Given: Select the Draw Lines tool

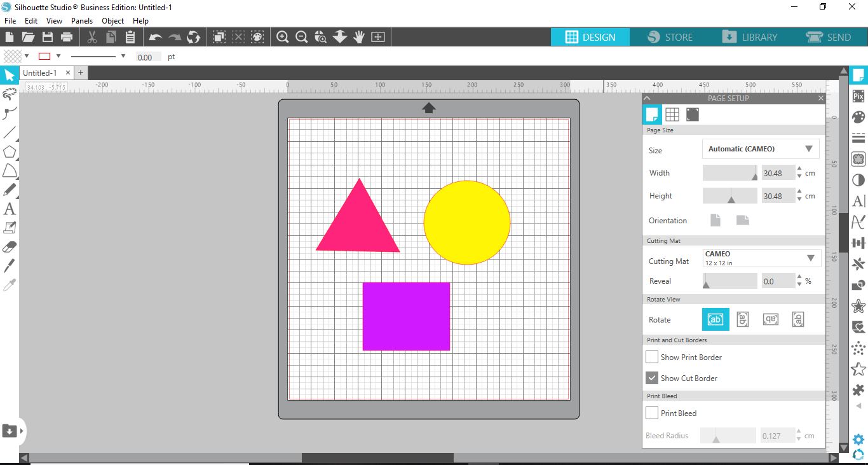Looking at the screenshot, I should tap(9, 132).
